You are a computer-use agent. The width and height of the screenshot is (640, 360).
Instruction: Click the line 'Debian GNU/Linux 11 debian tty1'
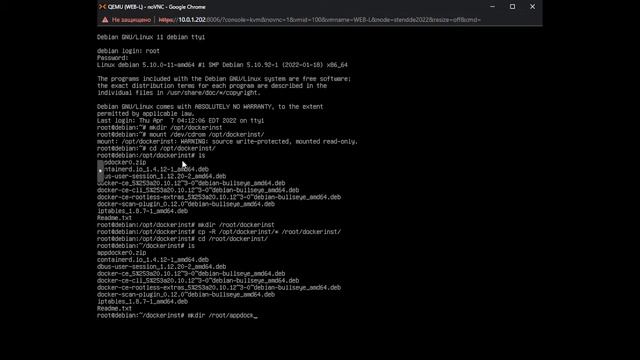point(151,37)
